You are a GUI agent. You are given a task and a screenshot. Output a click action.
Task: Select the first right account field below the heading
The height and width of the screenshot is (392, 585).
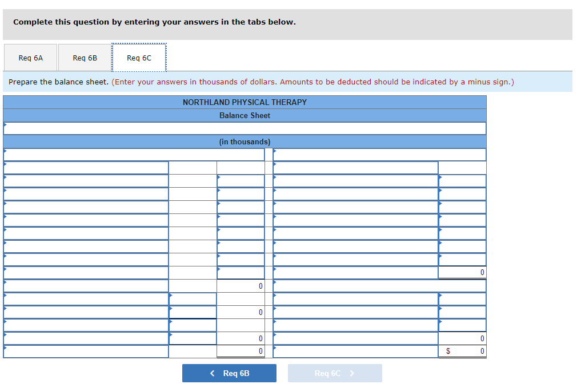click(x=355, y=168)
